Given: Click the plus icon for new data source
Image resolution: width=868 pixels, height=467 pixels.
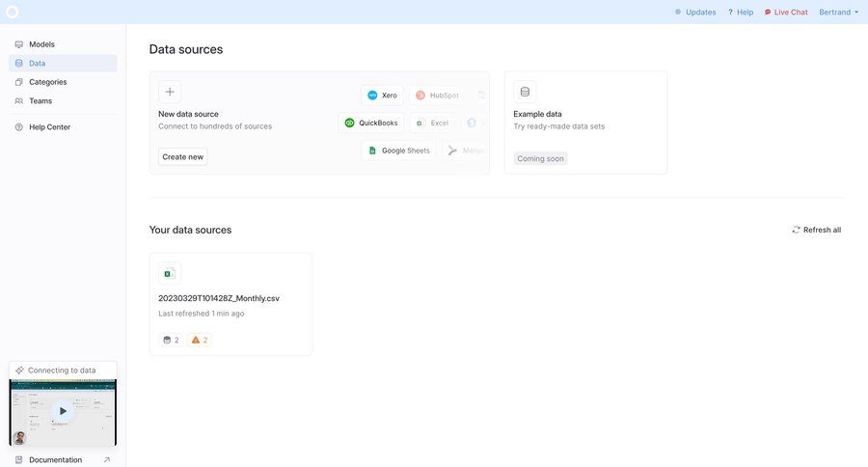Looking at the screenshot, I should (x=170, y=92).
